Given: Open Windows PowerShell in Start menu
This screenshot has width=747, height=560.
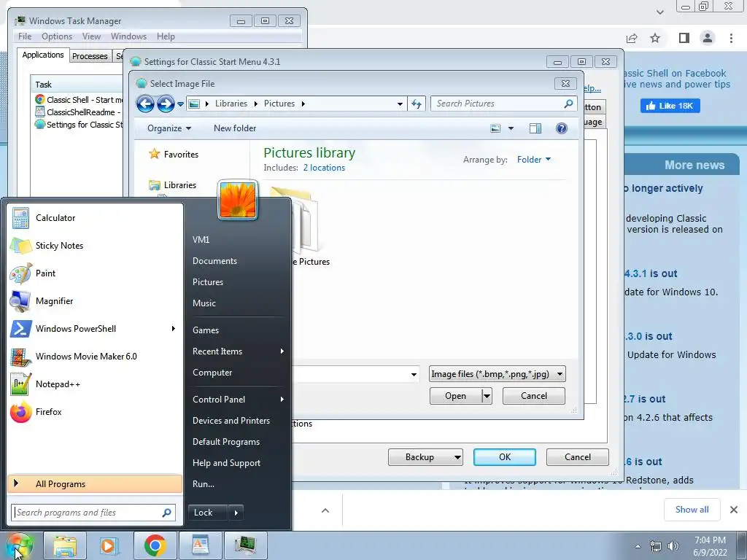Looking at the screenshot, I should coord(95,329).
